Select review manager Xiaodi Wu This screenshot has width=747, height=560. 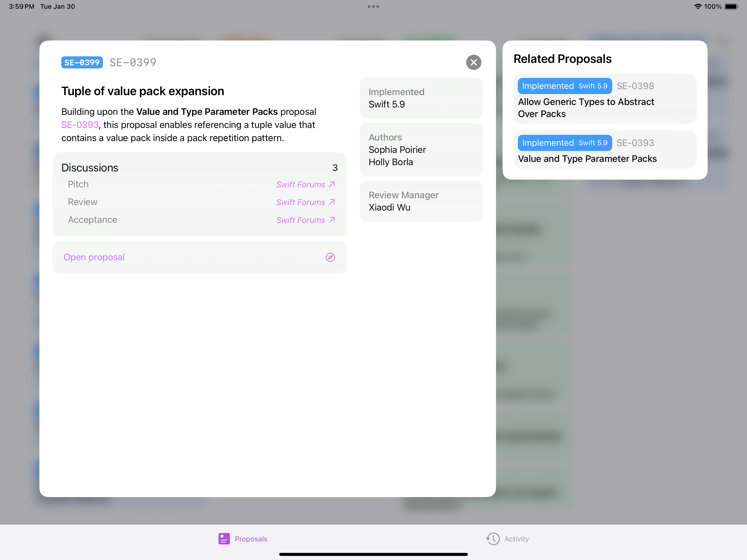tap(389, 207)
